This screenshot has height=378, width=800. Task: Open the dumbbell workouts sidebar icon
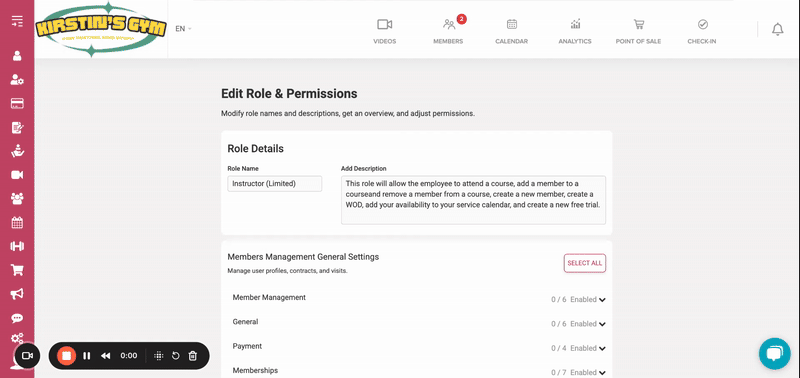pyautogui.click(x=17, y=246)
